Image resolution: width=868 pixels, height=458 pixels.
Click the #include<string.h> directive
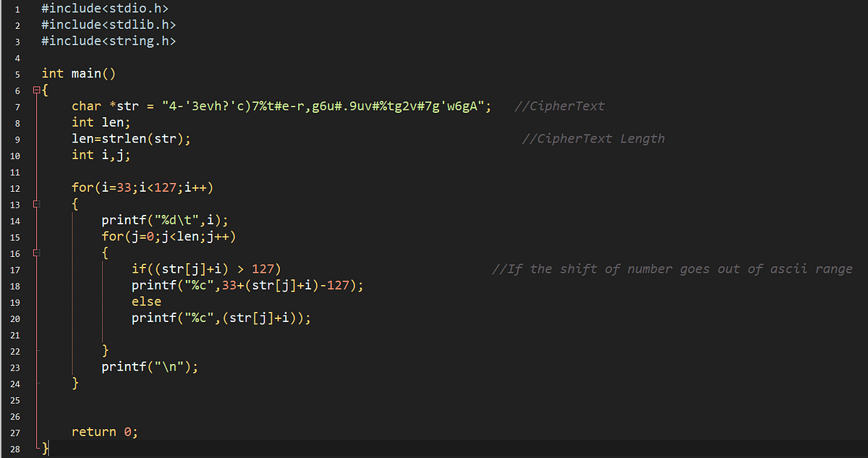click(x=109, y=41)
